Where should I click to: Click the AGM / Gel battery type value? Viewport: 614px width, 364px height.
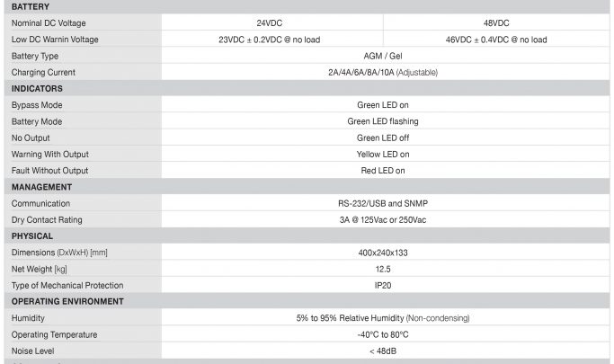click(383, 56)
